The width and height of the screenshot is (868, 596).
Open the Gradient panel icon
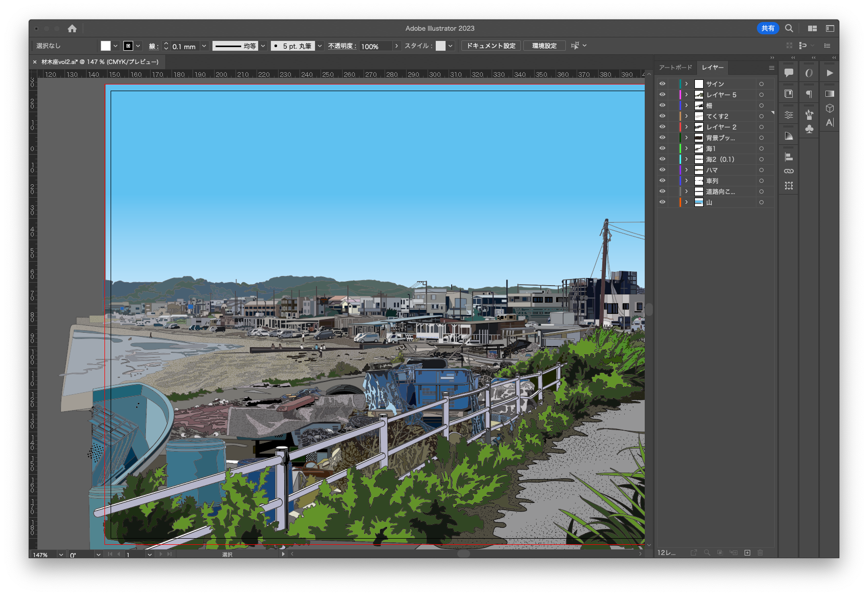830,94
